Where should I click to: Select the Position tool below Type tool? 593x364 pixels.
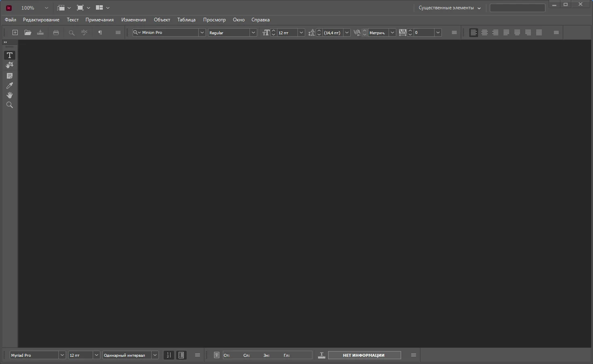point(10,65)
